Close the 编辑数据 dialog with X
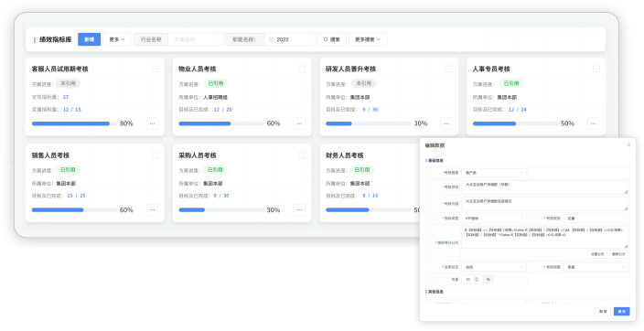Screen dimensions: 644x331 [628, 145]
